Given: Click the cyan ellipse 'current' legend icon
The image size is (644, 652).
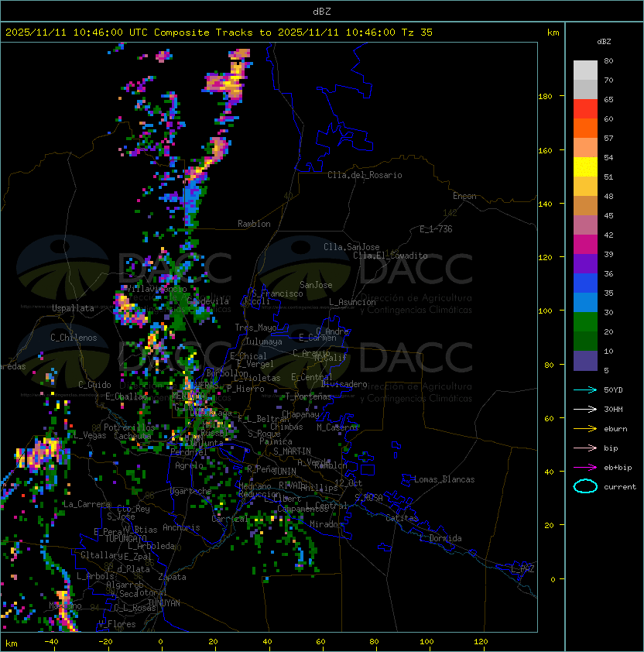Looking at the screenshot, I should [585, 486].
